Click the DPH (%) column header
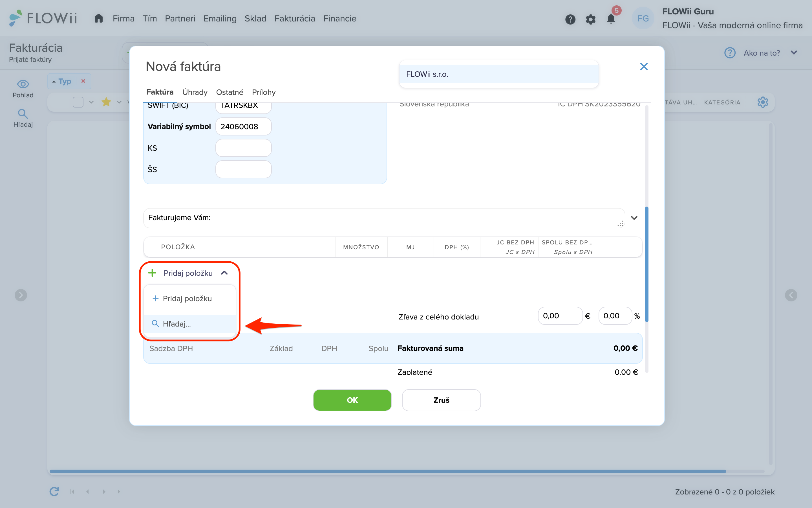The image size is (812, 508). click(457, 247)
